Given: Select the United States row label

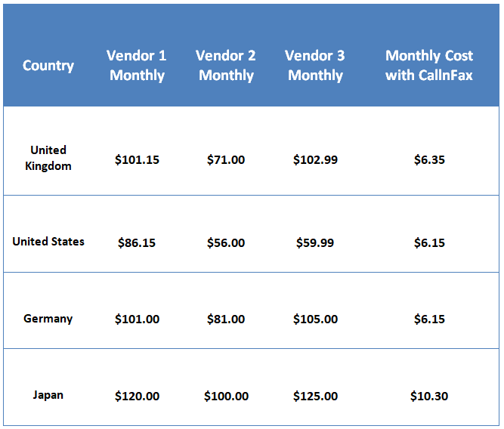Looking at the screenshot, I should point(48,242).
